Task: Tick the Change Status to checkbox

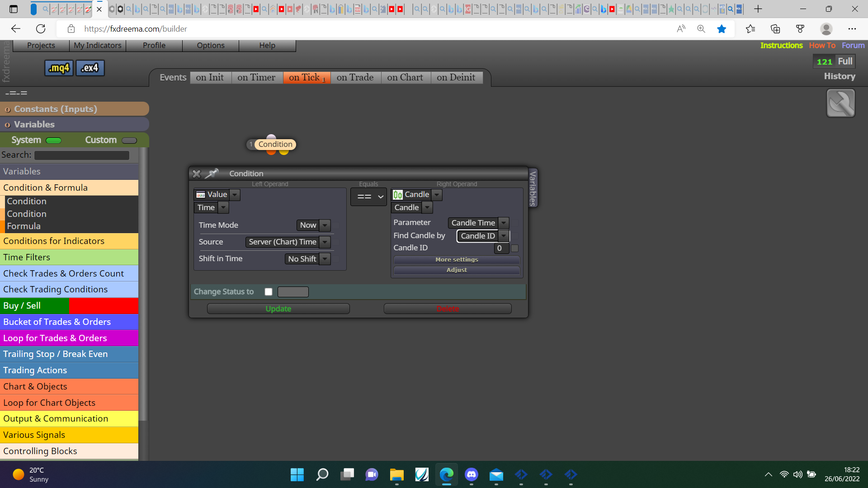Action: pyautogui.click(x=269, y=292)
